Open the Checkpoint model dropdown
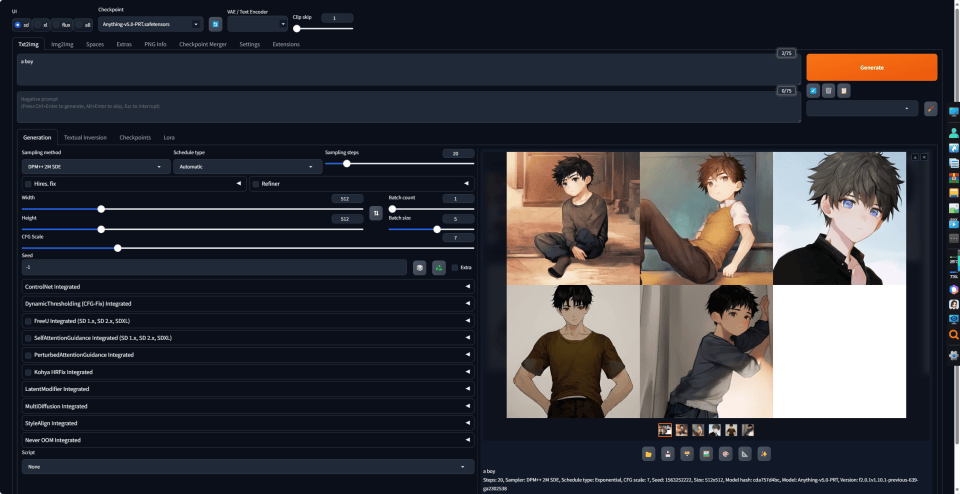 tap(151, 24)
